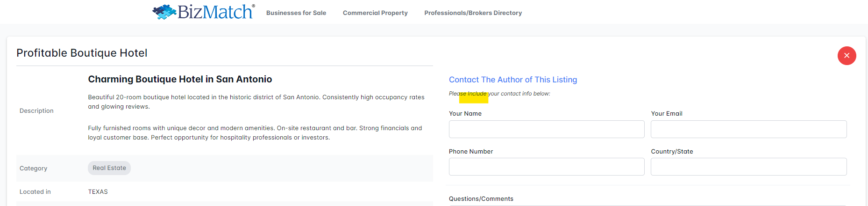Click the Located in row label
The width and height of the screenshot is (868, 206).
(35, 192)
